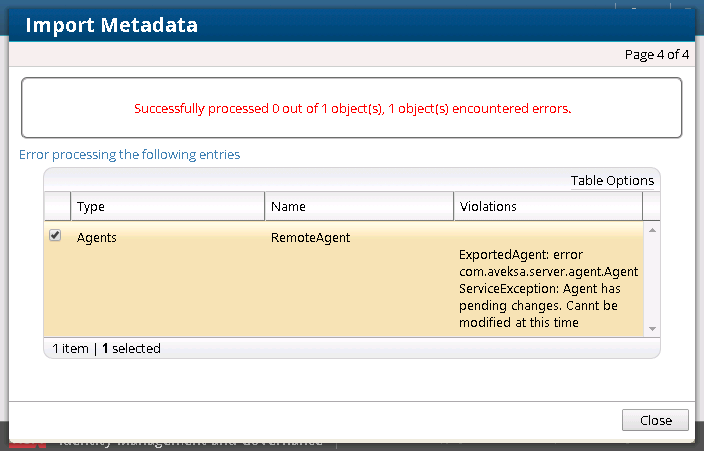Click the '1 item | 1 selected' footer
Image resolution: width=704 pixels, height=451 pixels.
[107, 349]
